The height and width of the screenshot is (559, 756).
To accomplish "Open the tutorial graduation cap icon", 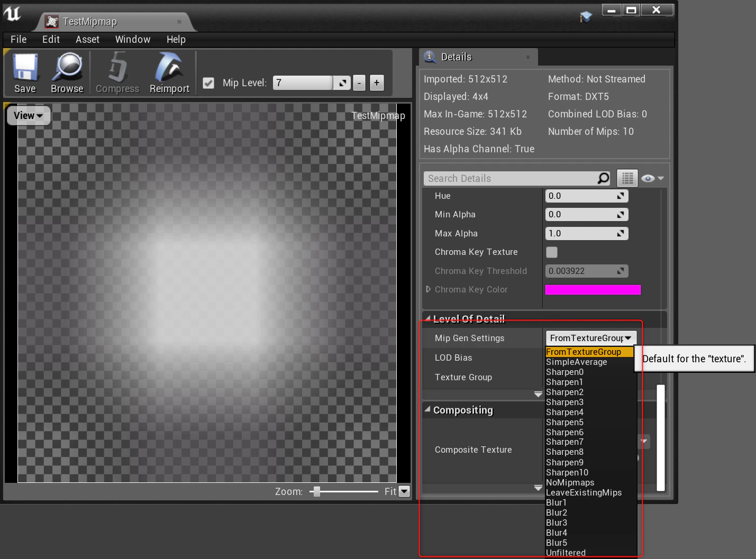I will (586, 17).
